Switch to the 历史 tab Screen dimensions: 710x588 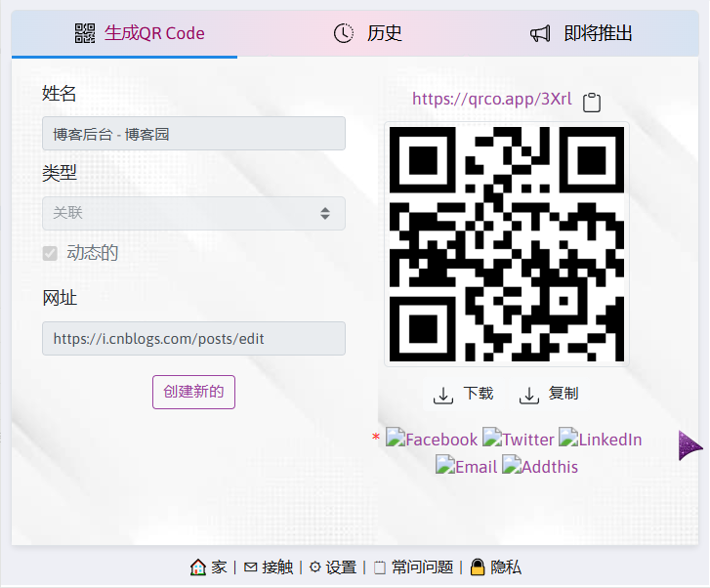pos(367,34)
